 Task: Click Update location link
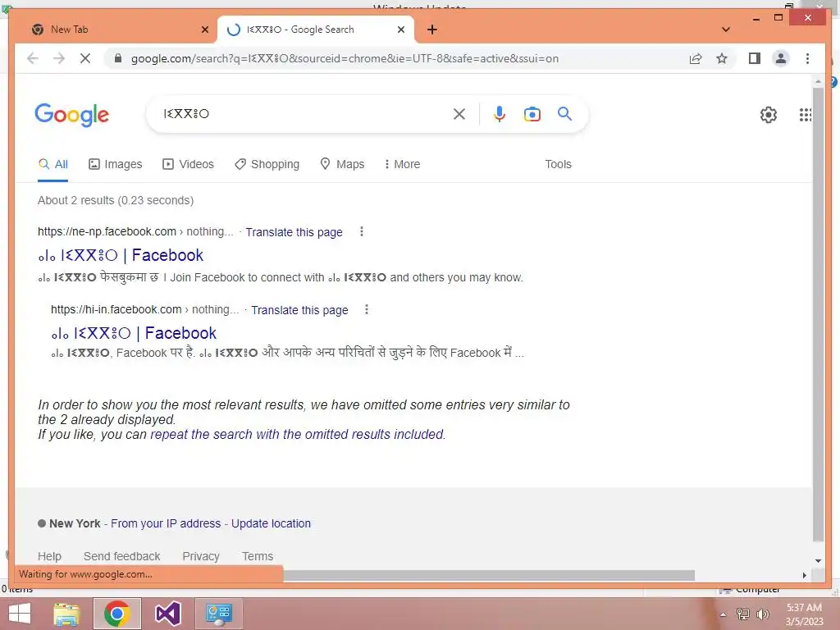coord(271,523)
